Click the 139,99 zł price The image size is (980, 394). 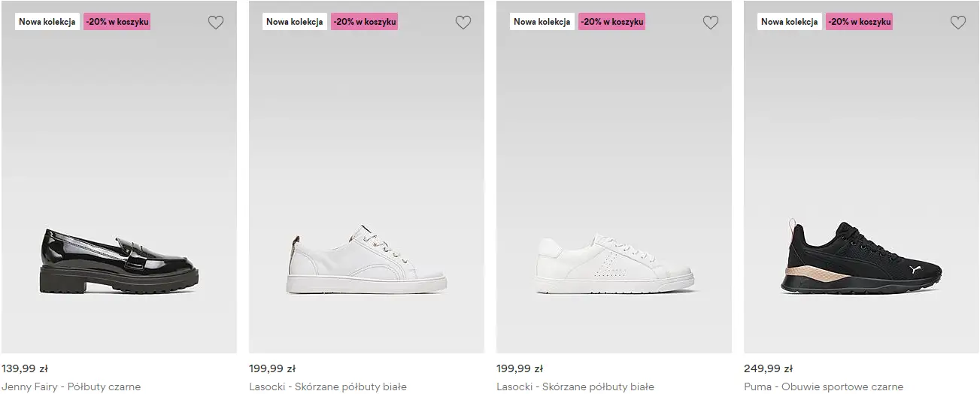(x=25, y=368)
